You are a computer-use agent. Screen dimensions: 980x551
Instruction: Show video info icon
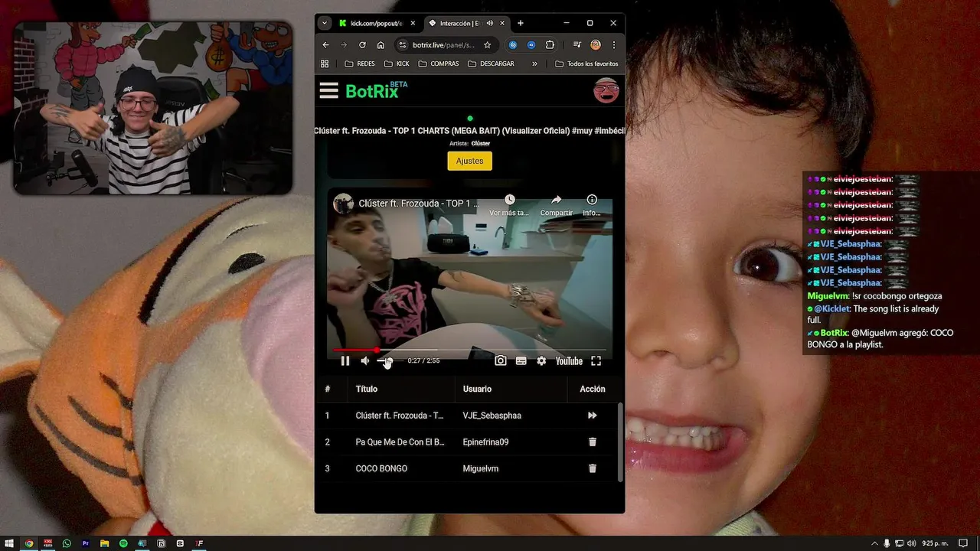(x=592, y=201)
